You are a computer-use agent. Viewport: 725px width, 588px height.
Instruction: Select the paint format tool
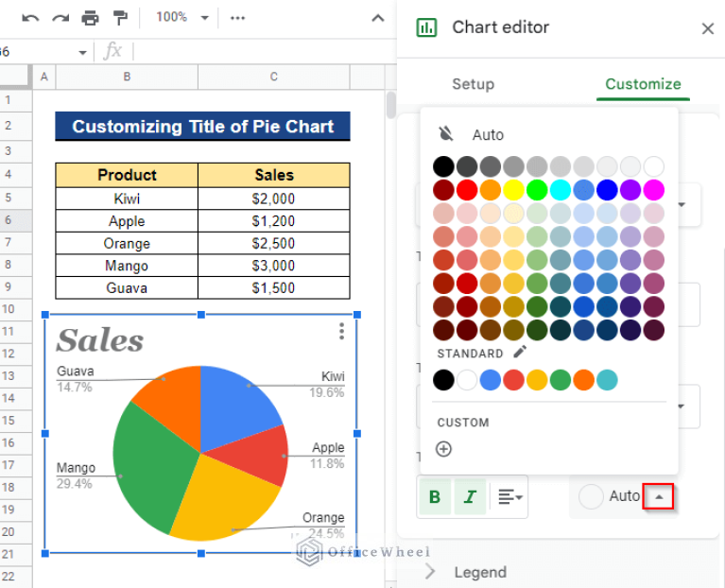(x=120, y=18)
